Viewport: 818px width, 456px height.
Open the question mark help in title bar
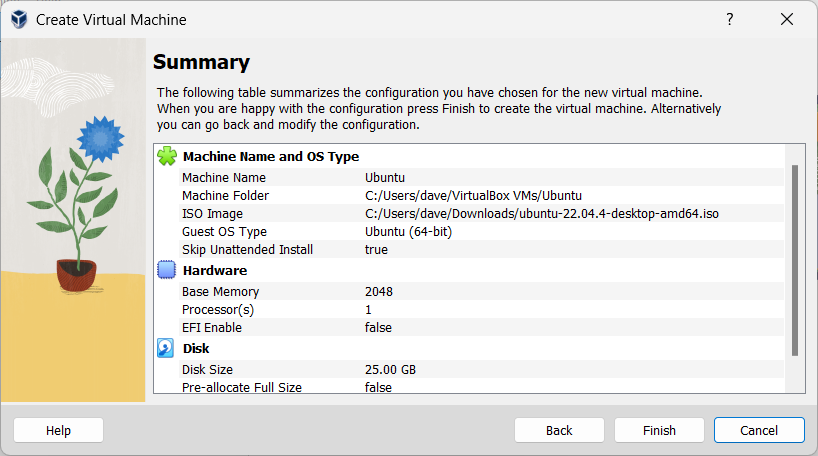(730, 19)
